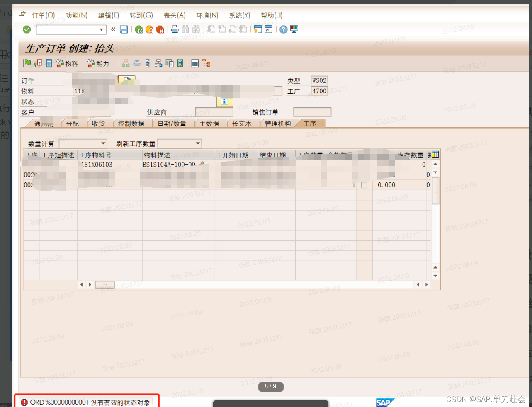Click the First Page icon

pyautogui.click(x=211, y=29)
